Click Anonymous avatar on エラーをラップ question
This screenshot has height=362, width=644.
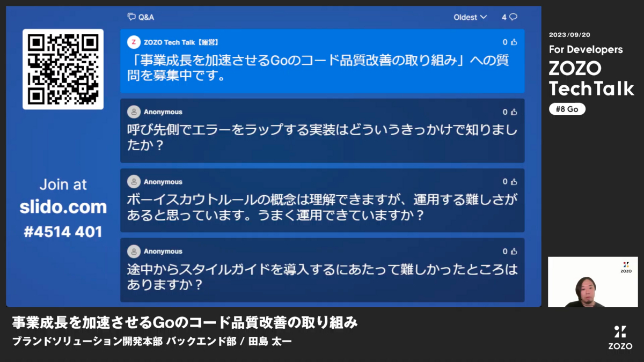pyautogui.click(x=134, y=112)
